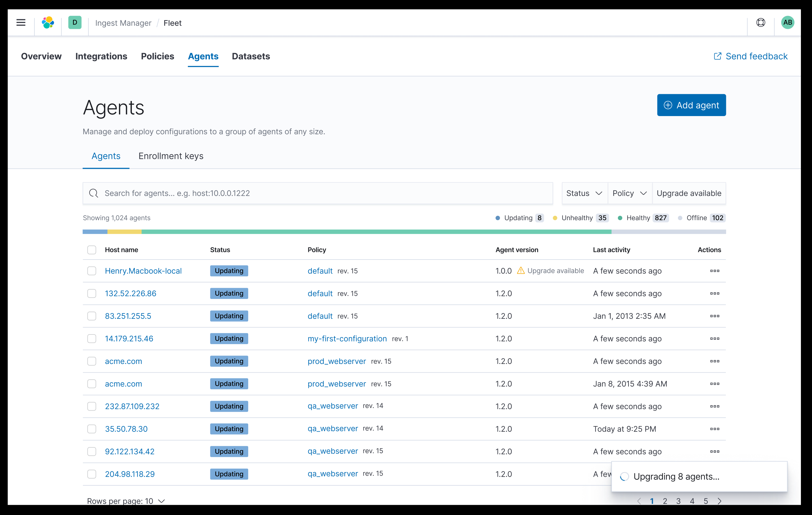812x515 pixels.
Task: Check the row checkbox for acme.com agent
Action: pyautogui.click(x=92, y=361)
